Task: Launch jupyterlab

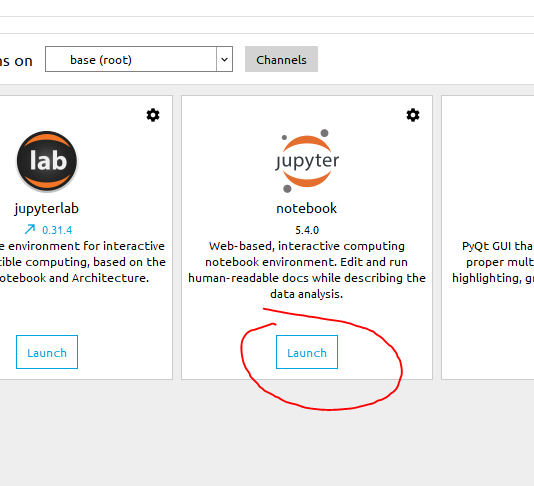Action: 47,352
